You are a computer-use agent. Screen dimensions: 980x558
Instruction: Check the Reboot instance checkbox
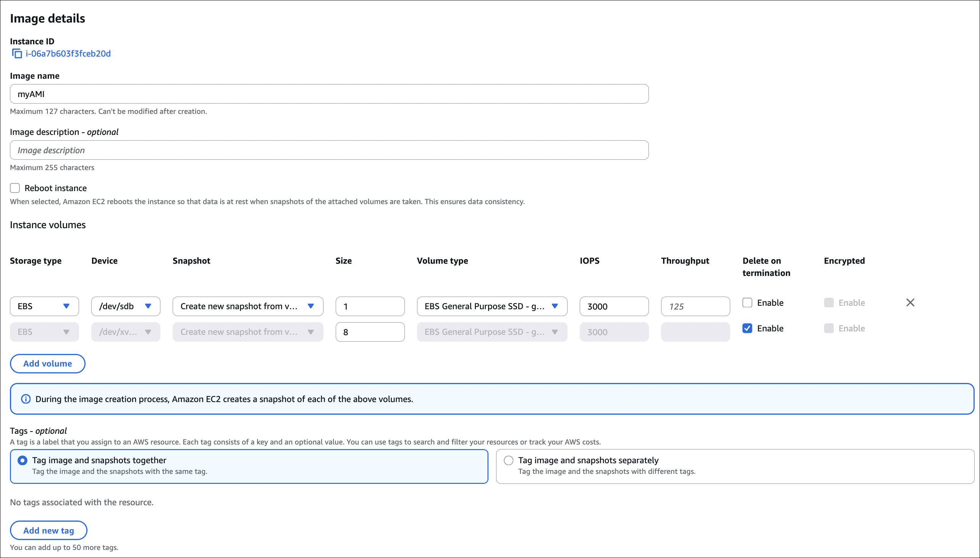coord(15,188)
